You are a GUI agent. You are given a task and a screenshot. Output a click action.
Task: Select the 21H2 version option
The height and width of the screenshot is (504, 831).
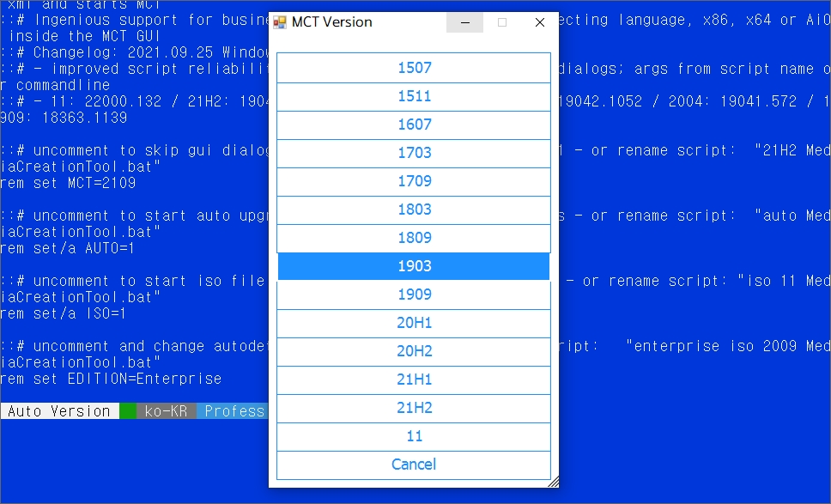414,408
